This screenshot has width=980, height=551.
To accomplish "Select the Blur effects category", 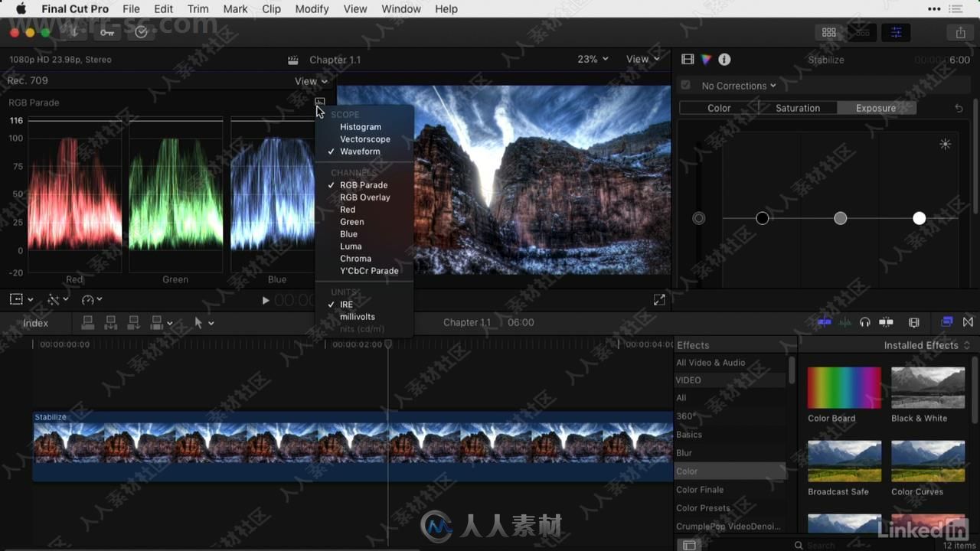I will click(x=731, y=453).
